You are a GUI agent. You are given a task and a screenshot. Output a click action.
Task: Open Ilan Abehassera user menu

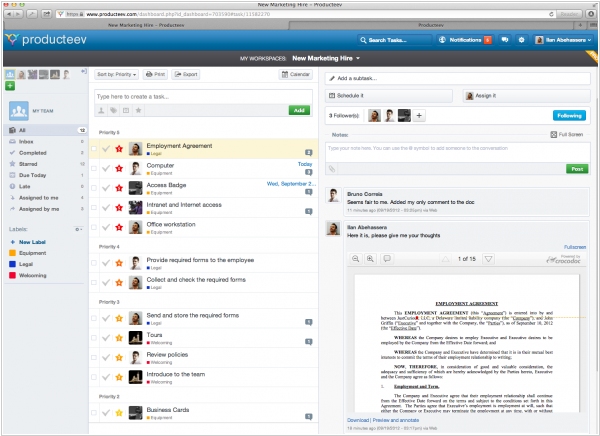563,40
